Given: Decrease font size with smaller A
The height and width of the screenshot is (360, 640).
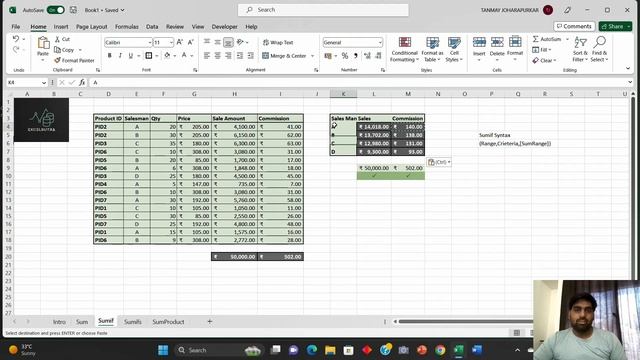Looking at the screenshot, I should (x=191, y=42).
